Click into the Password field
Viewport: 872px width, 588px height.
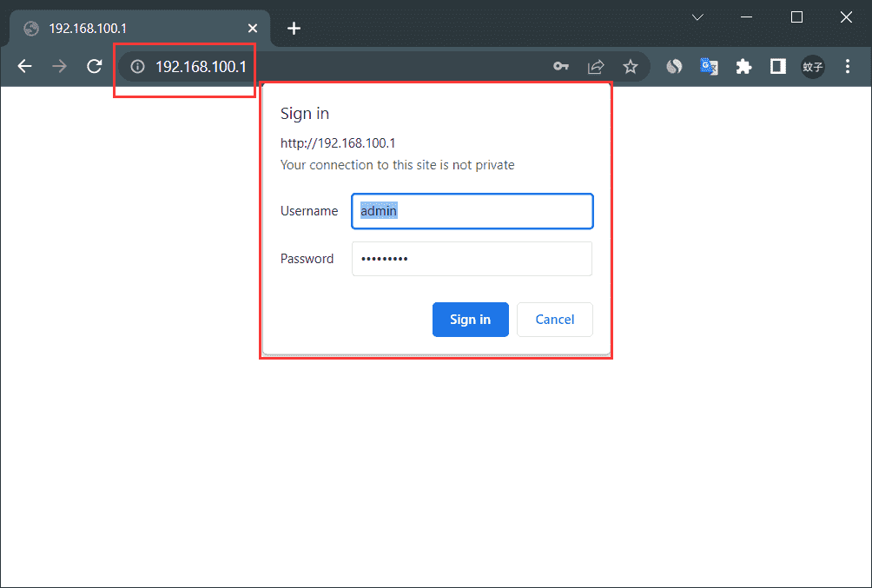tap(472, 259)
